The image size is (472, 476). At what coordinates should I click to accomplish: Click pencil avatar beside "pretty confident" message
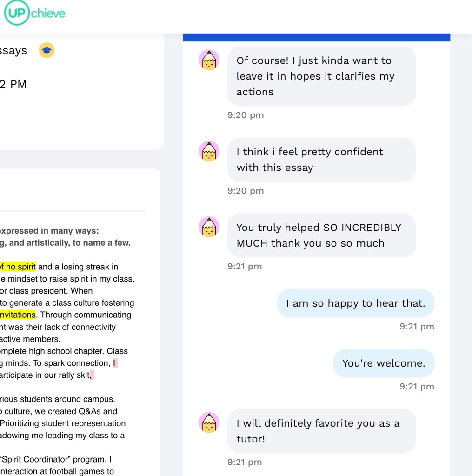(209, 151)
